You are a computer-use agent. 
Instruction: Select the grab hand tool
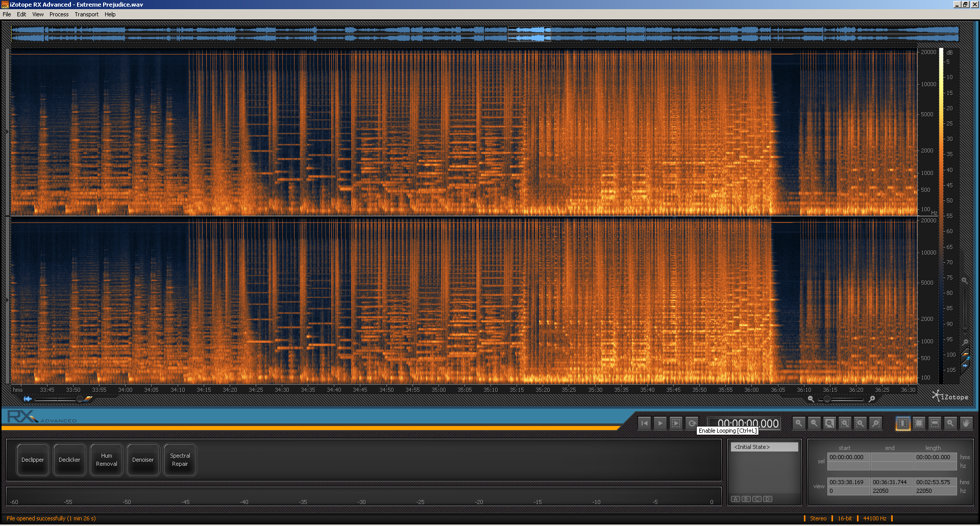tap(966, 423)
